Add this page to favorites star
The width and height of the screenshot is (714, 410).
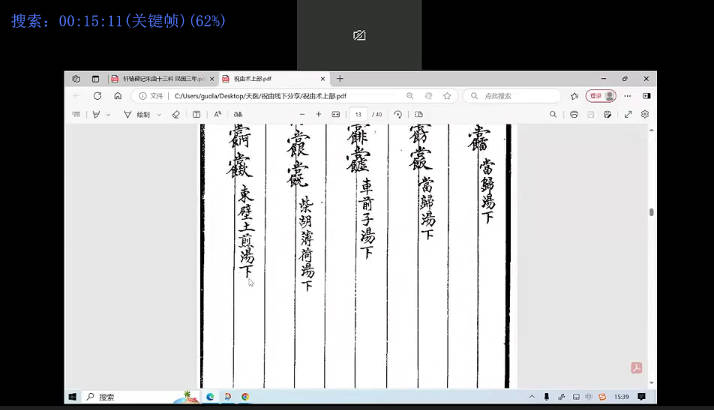tap(447, 96)
